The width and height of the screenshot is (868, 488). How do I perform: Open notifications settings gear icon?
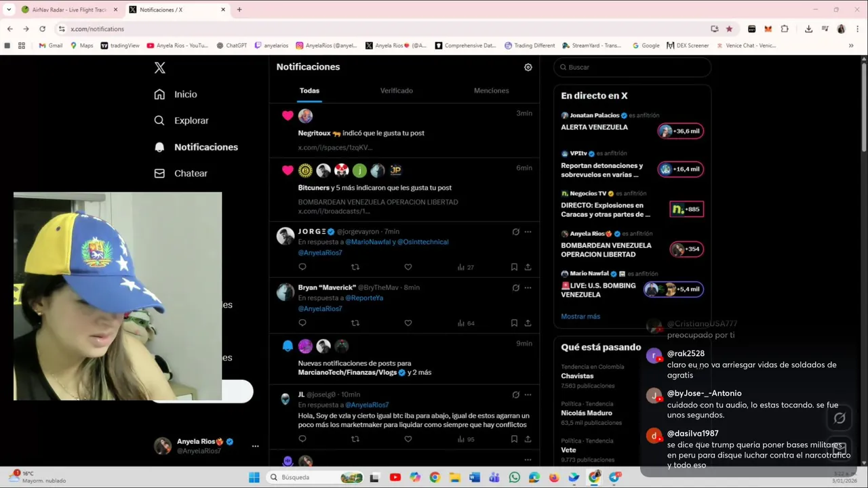pyautogui.click(x=528, y=67)
